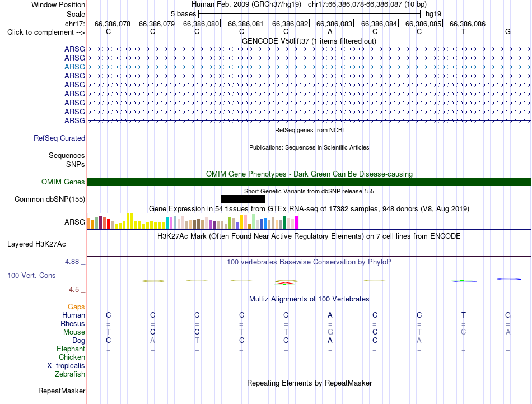Click the dark green OMIM gene bar

click(310, 182)
